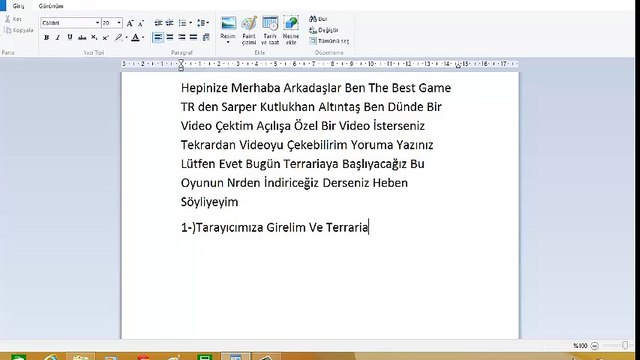Image resolution: width=640 pixels, height=360 pixels.
Task: Expand the Resim dropdown arrow
Action: [x=228, y=42]
